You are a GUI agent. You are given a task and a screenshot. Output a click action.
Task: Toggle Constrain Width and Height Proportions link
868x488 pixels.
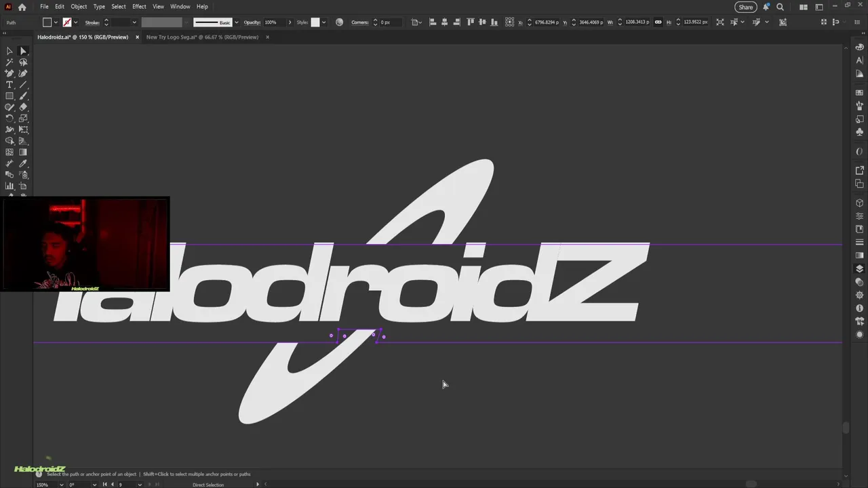click(x=658, y=22)
